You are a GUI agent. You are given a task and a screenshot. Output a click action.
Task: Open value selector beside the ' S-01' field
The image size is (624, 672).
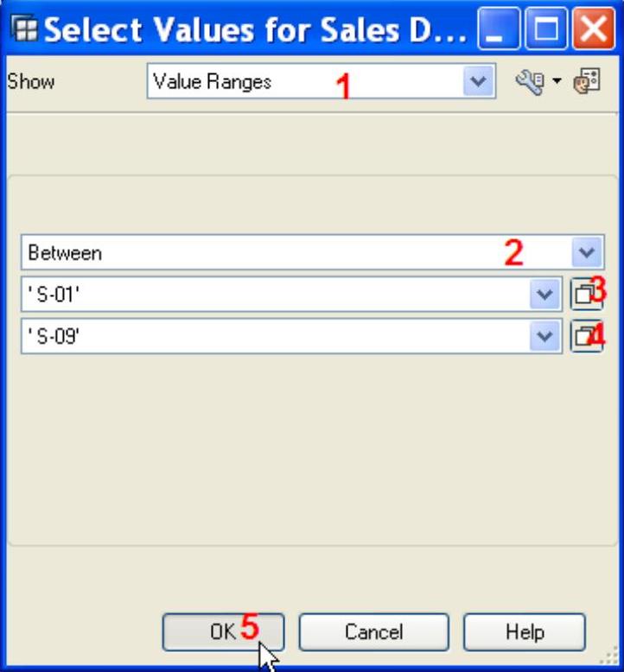[586, 295]
